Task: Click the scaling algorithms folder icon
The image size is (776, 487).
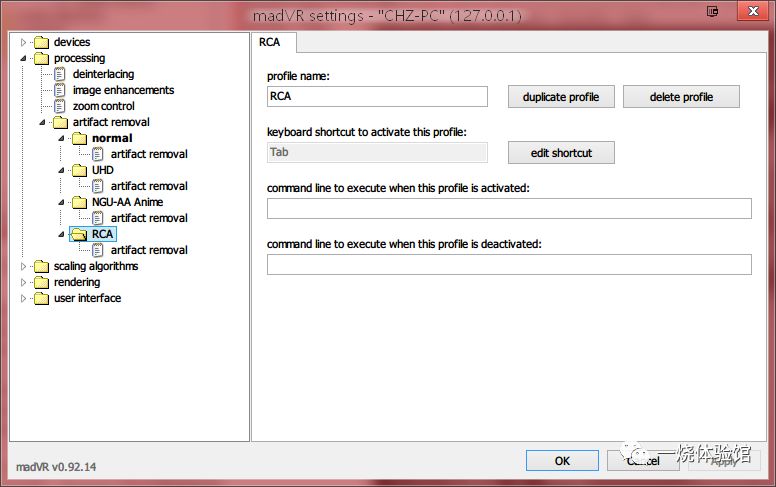Action: click(42, 267)
